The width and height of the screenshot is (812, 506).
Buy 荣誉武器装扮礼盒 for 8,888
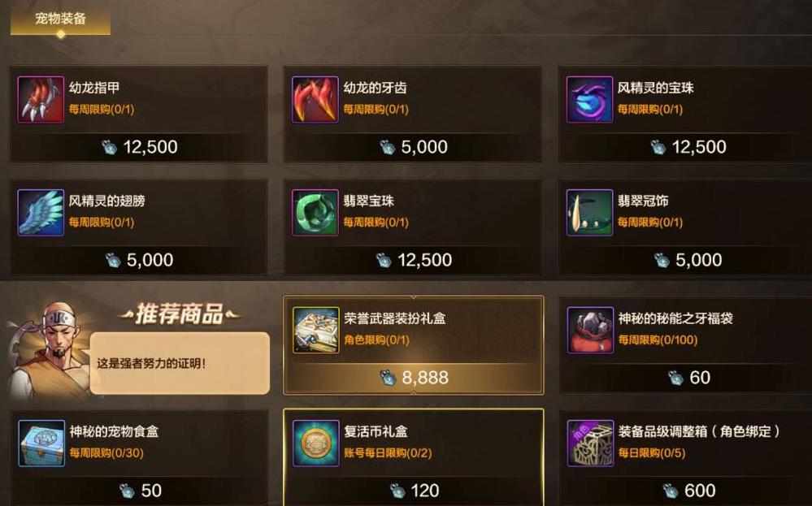pos(413,378)
